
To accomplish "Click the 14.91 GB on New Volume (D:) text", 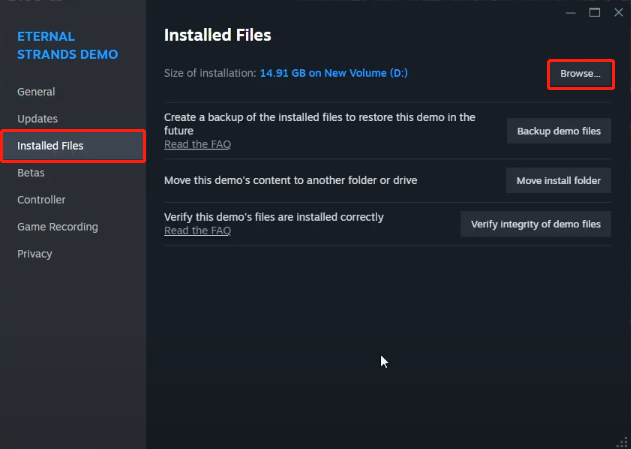I will pos(334,73).
